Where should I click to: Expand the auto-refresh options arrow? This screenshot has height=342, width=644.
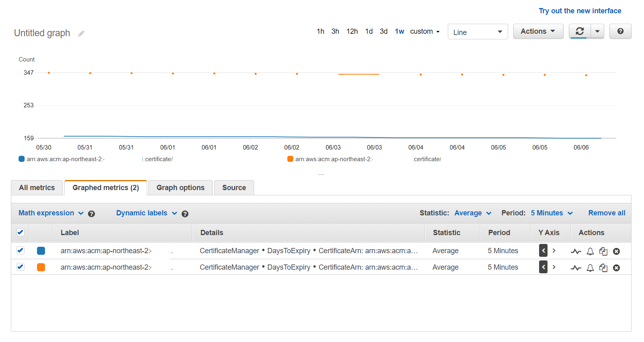(597, 31)
